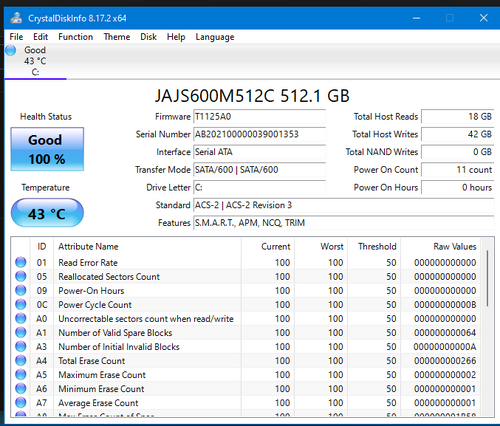Select Uncorrectable sectors count when read/write name
500x426 pixels.
pos(146,319)
